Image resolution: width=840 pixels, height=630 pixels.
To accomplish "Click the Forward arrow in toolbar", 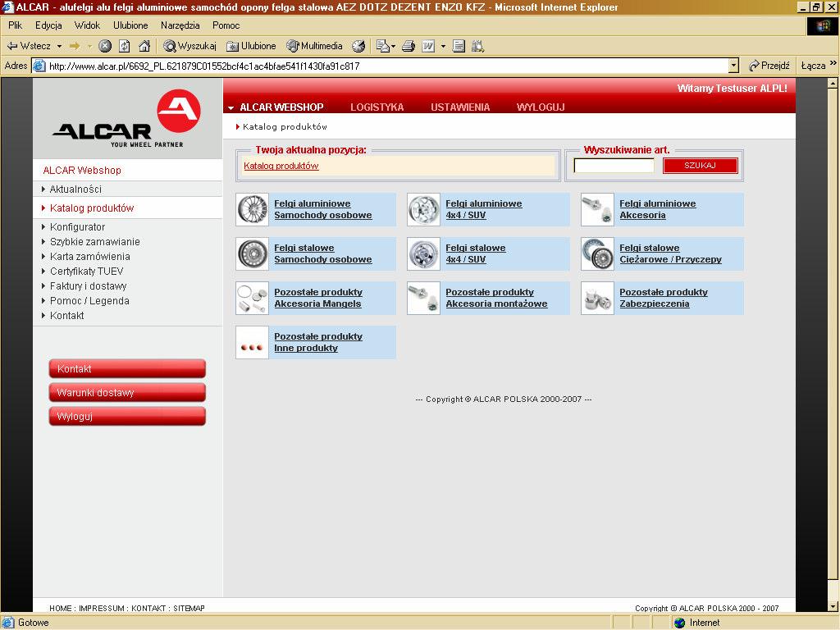I will point(75,46).
